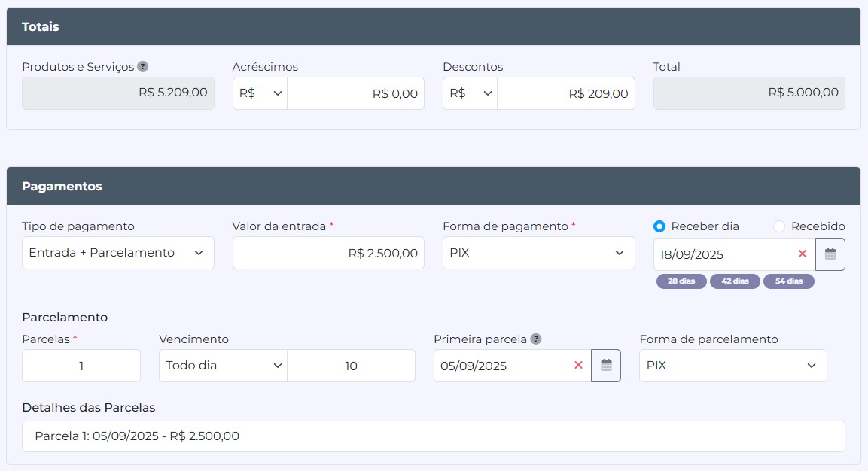Select the Recebido radio button

[778, 226]
